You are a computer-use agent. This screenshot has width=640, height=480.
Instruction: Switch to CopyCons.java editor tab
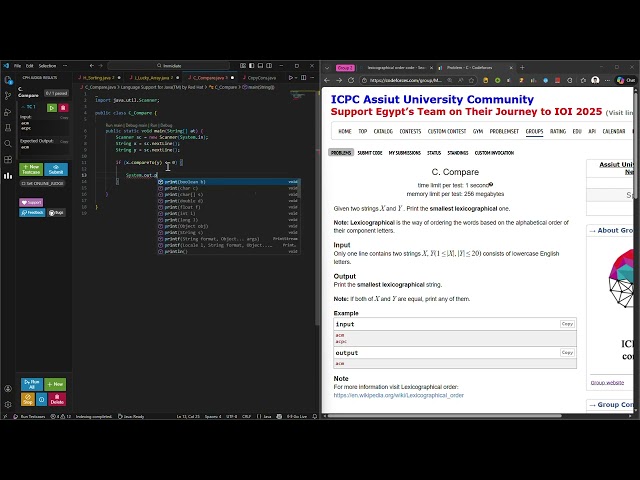[262, 78]
